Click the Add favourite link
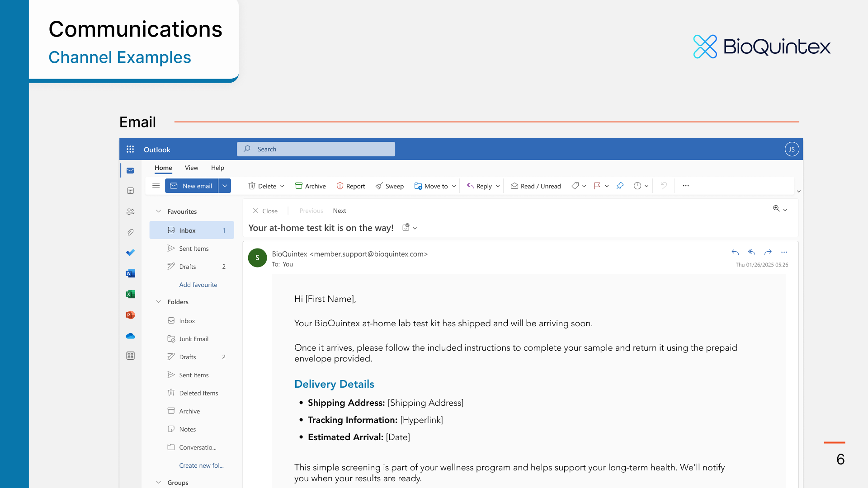 click(x=198, y=285)
